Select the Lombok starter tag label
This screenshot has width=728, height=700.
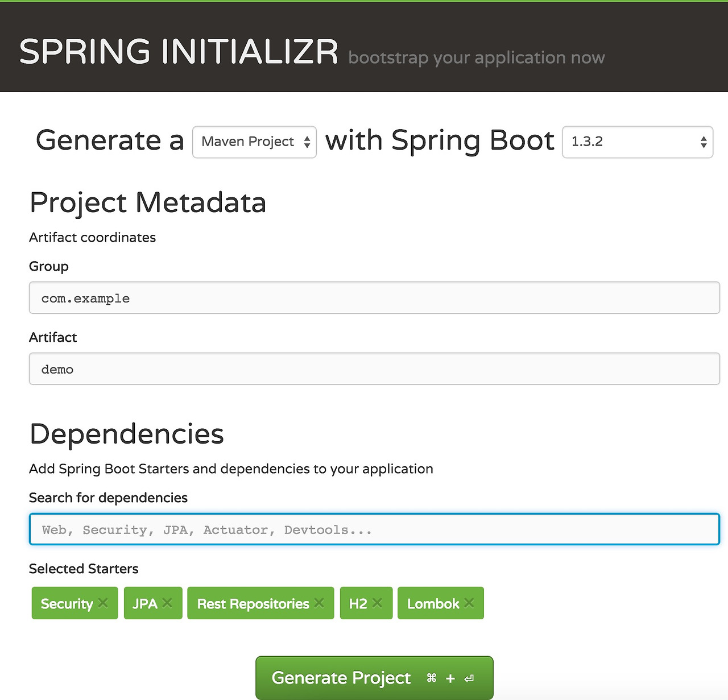(433, 603)
